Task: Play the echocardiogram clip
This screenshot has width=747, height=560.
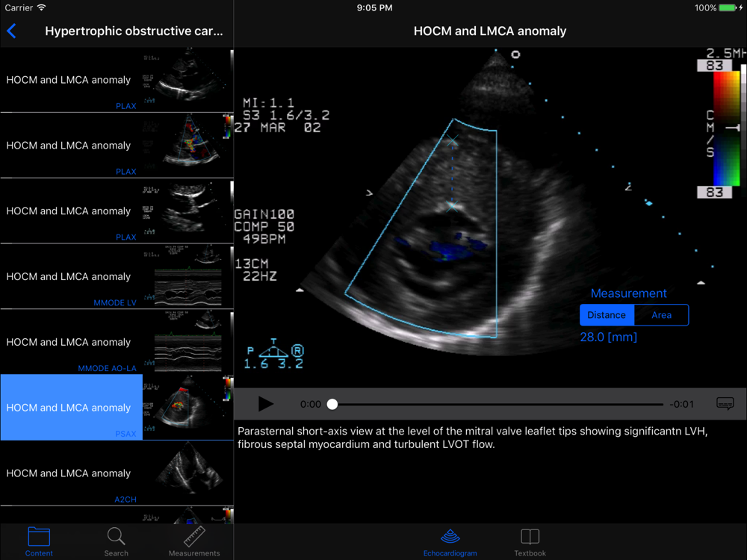Action: [265, 404]
